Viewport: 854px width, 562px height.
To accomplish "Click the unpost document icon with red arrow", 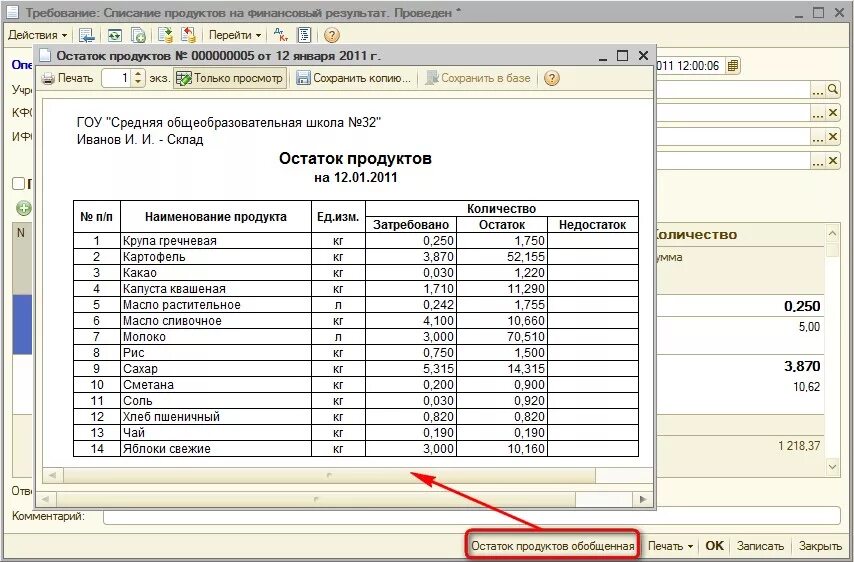I will click(x=188, y=35).
